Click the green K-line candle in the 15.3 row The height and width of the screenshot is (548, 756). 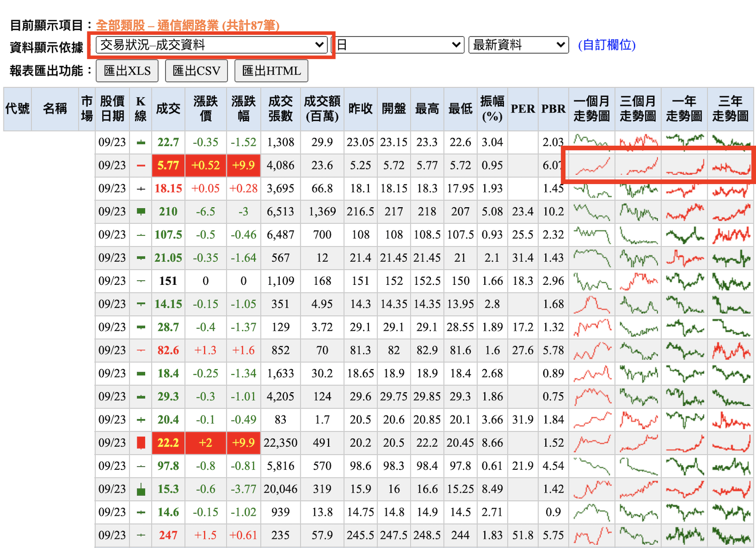point(141,489)
